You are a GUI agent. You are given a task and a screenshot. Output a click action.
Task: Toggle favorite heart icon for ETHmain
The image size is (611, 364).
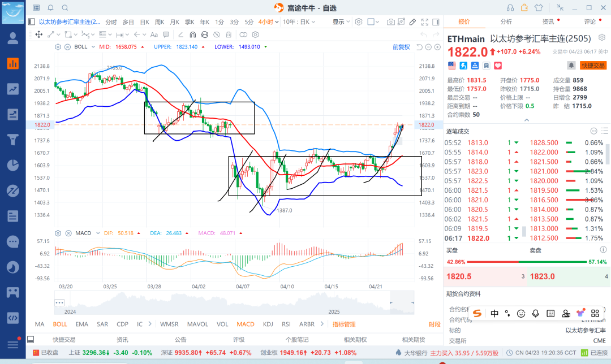click(498, 66)
